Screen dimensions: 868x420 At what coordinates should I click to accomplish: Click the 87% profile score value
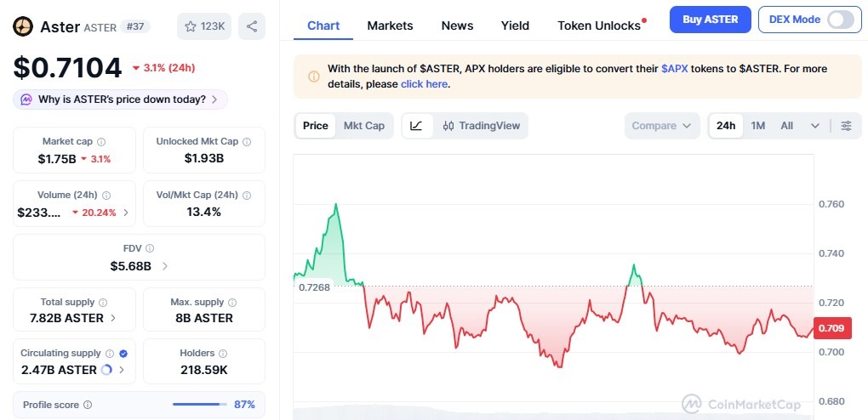pos(245,405)
